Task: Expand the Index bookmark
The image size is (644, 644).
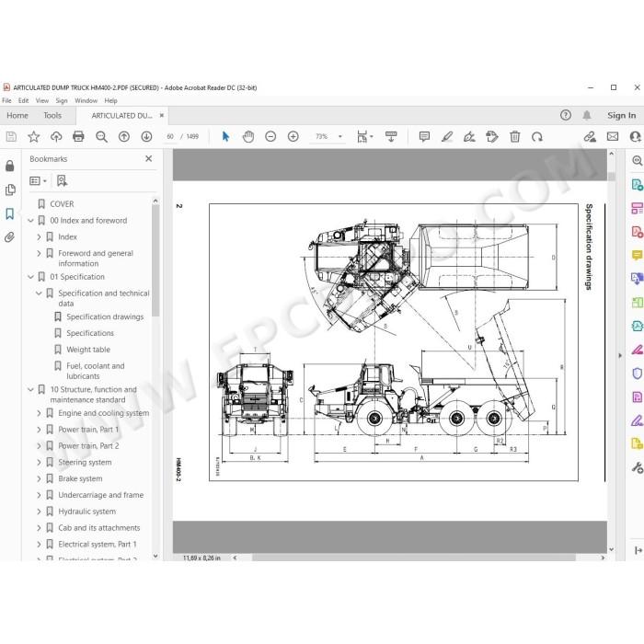Action: [39, 237]
